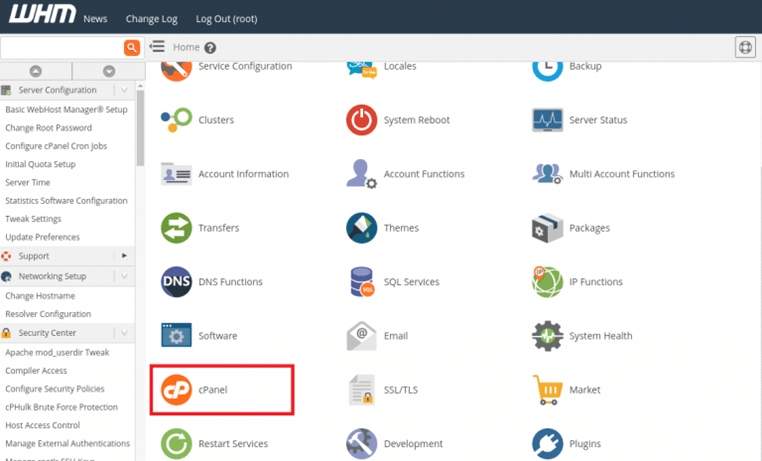Screen dimensions: 762x461
Task: Open the System Health gear icon
Action: click(x=548, y=336)
